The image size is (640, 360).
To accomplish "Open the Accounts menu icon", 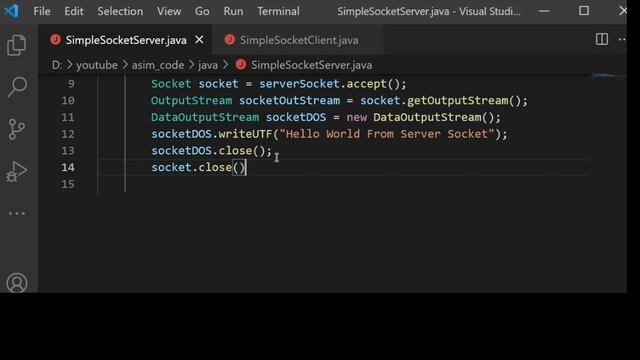I will (17, 283).
